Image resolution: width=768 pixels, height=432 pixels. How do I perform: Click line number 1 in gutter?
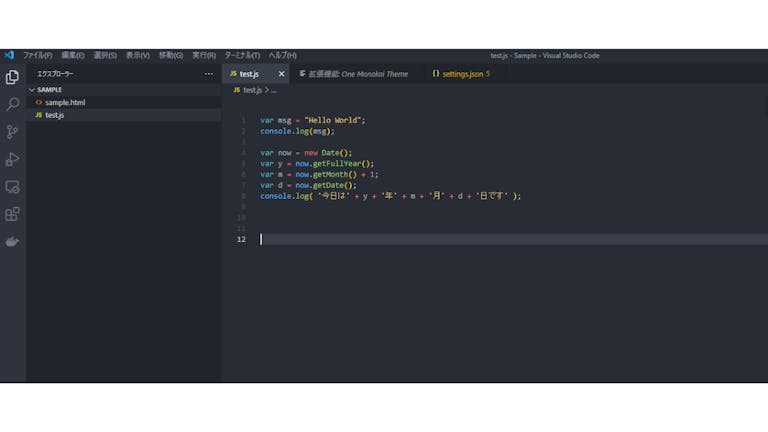(243, 120)
